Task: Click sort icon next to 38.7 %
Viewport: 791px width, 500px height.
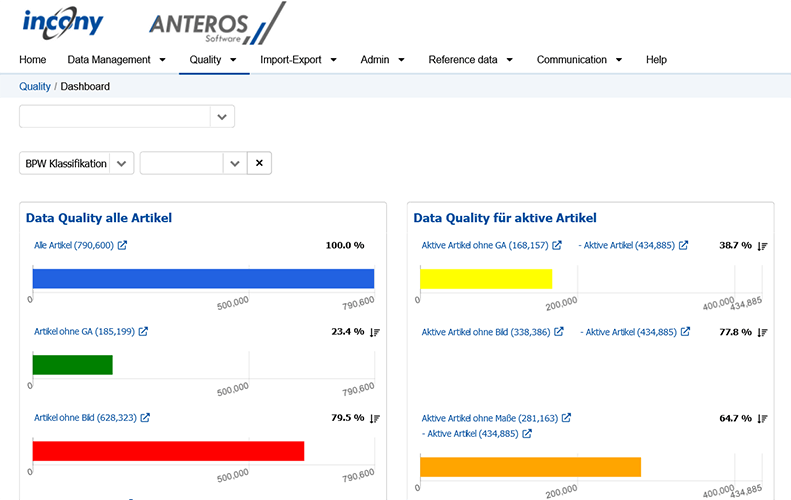Action: coord(762,246)
